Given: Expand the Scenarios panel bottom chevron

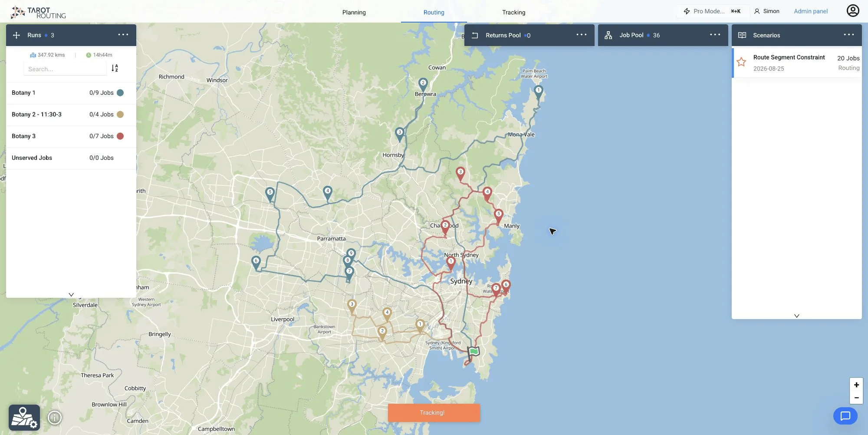Looking at the screenshot, I should [796, 316].
